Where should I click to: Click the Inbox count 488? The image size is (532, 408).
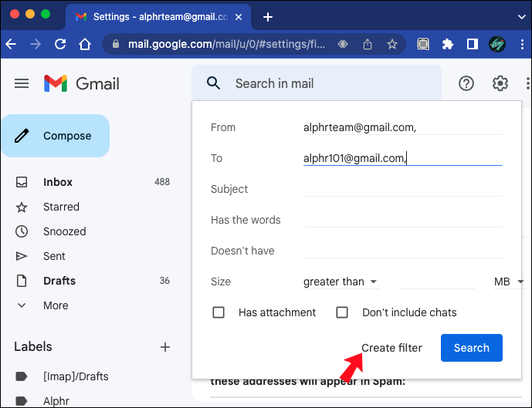click(x=162, y=182)
